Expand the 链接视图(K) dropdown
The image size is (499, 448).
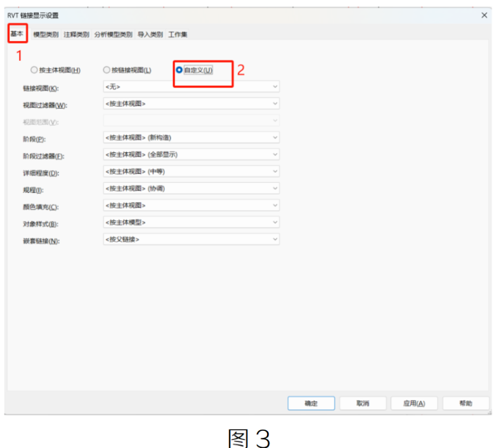(x=191, y=86)
